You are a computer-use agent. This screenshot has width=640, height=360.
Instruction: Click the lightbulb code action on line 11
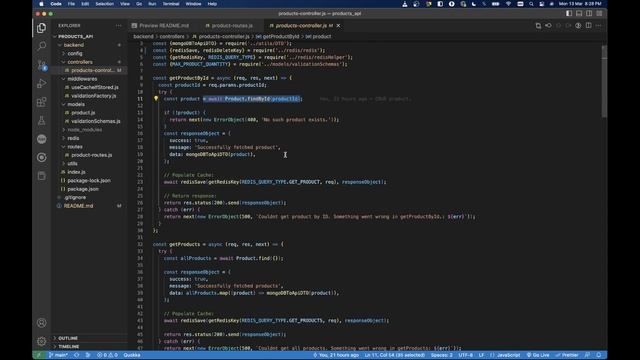[156, 98]
